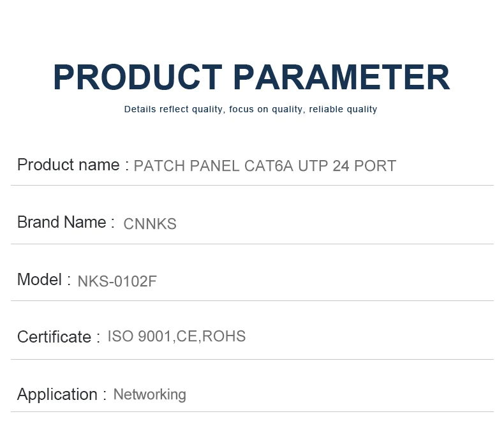Click the word PARAMETER in the heading
The width and height of the screenshot is (504, 428).
coord(341,78)
